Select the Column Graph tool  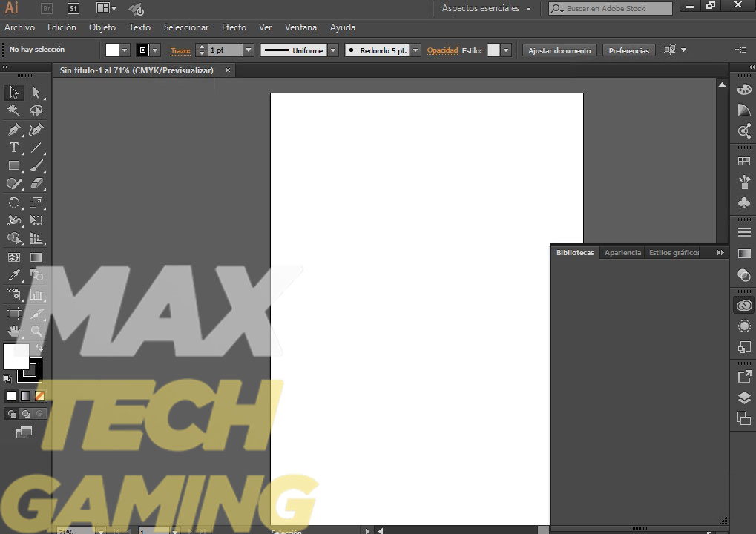tap(36, 294)
